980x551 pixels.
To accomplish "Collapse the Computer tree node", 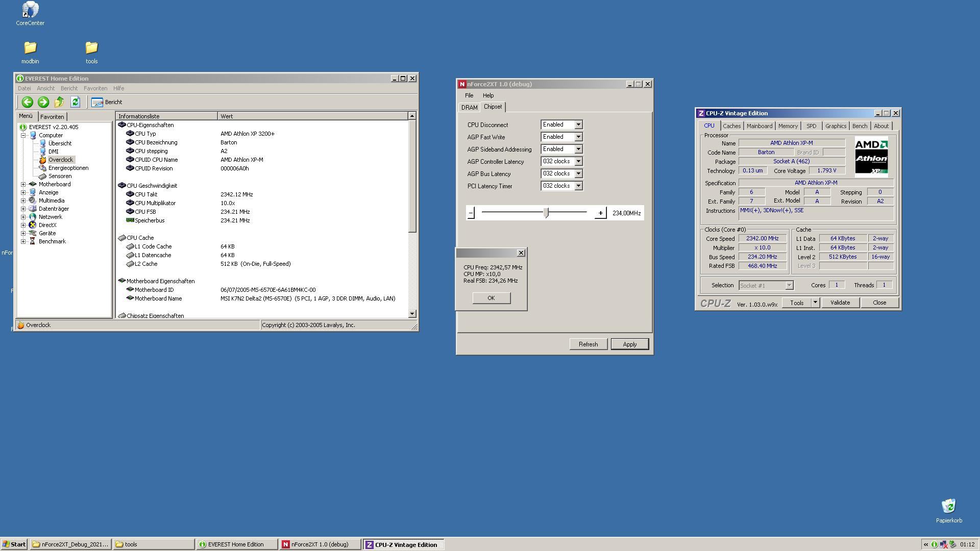I will tap(23, 135).
